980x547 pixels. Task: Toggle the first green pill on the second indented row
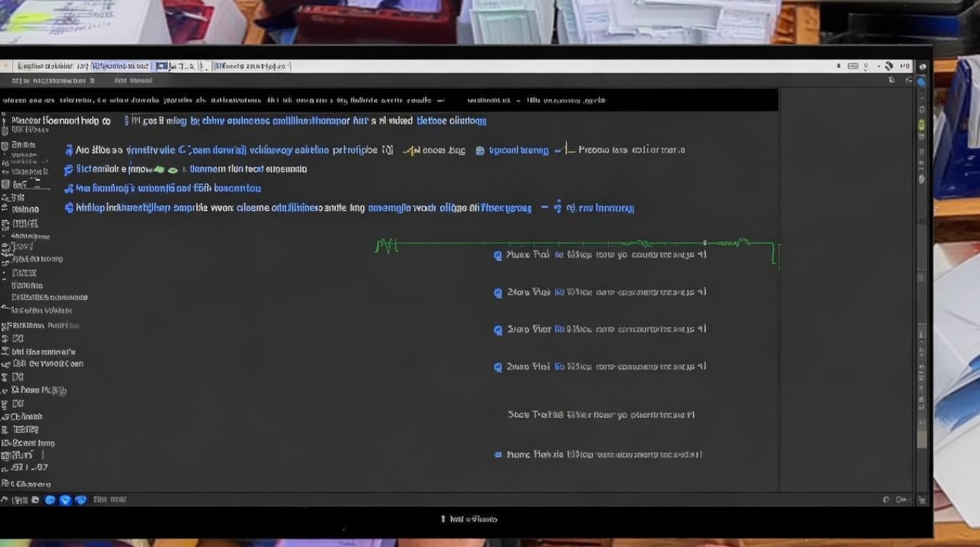158,169
